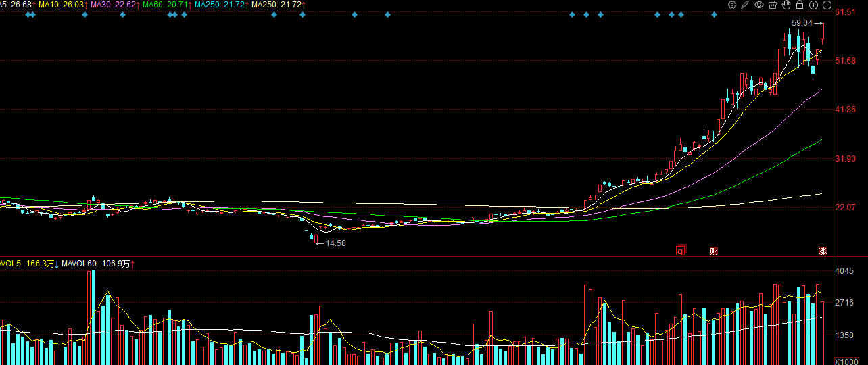Select the pink MA30: 22.62 label
This screenshot has height=365, width=868.
point(115,5)
